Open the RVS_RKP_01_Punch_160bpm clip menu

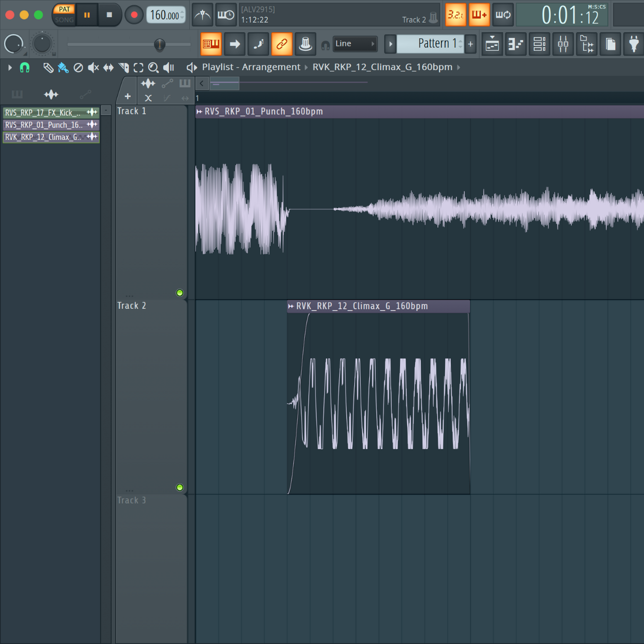coord(199,112)
